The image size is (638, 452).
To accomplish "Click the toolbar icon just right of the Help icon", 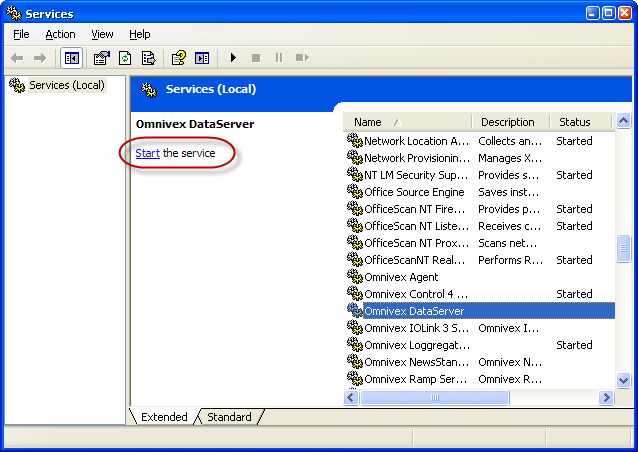I will [x=202, y=58].
